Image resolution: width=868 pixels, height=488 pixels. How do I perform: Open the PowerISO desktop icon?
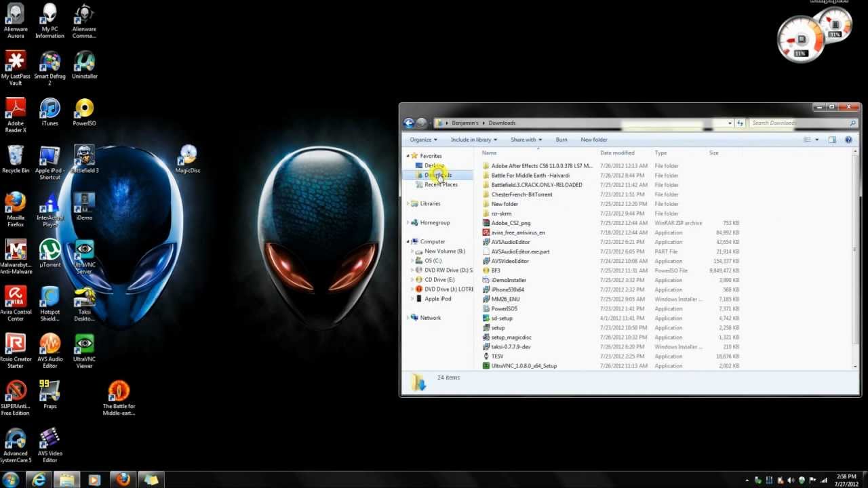pyautogui.click(x=84, y=113)
